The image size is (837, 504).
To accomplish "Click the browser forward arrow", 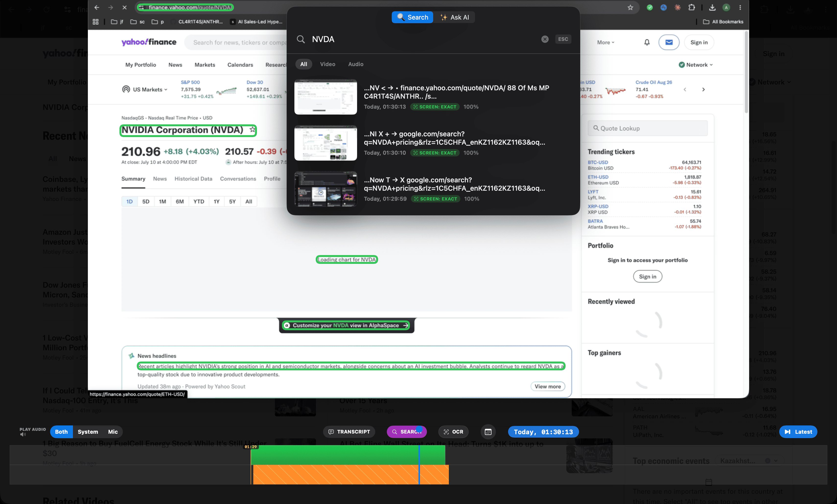I will (x=111, y=8).
